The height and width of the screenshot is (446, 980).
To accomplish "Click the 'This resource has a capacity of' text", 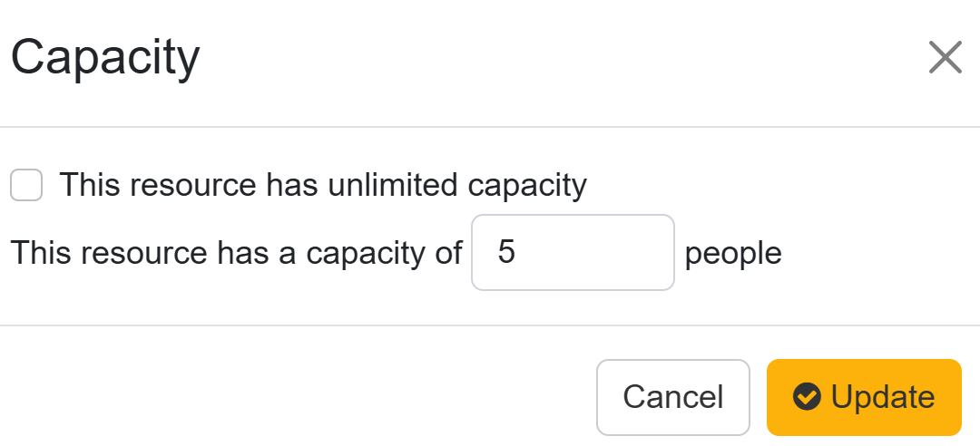I will (x=236, y=253).
